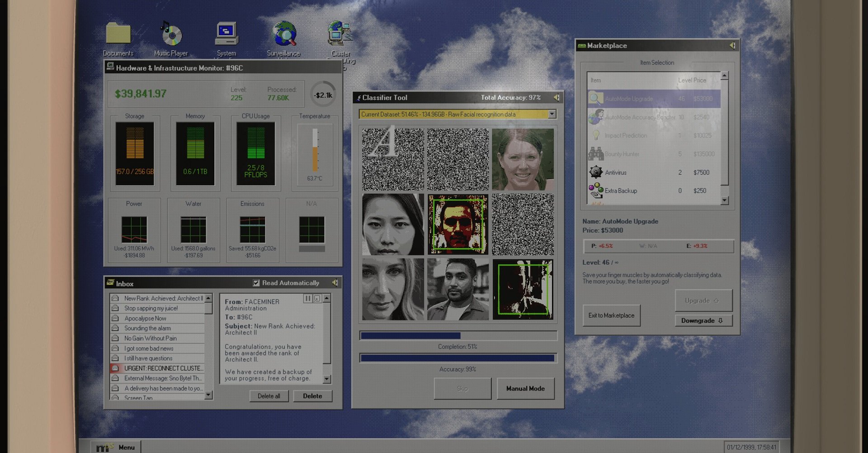Launch the Music Player from the desktop
The image size is (868, 453).
click(x=171, y=33)
